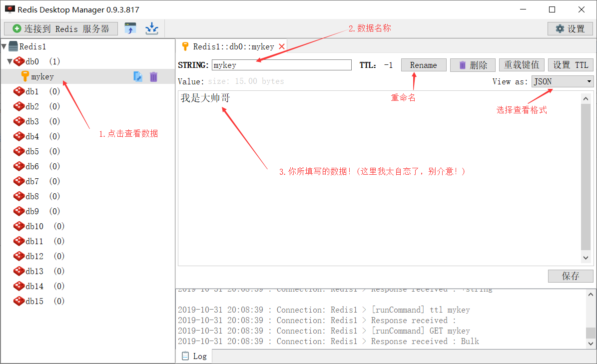
Task: Click the log panel scroll up arrow
Action: coord(591,295)
